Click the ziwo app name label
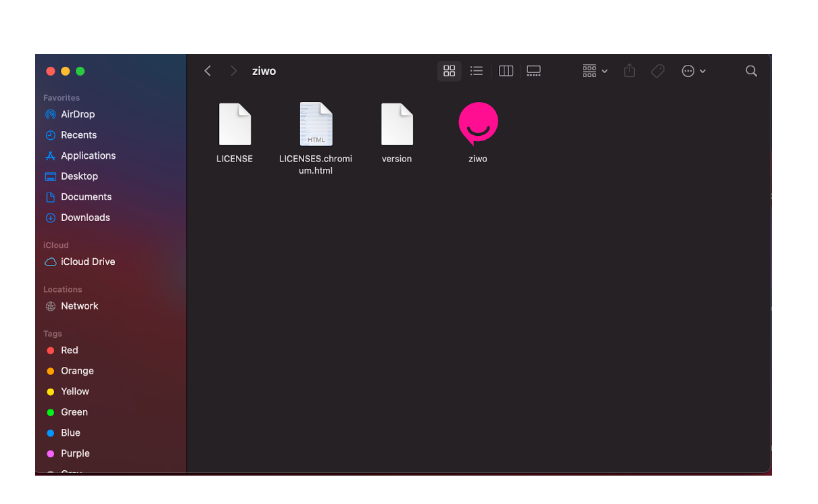Viewport: 818px width, 504px height. [x=478, y=159]
